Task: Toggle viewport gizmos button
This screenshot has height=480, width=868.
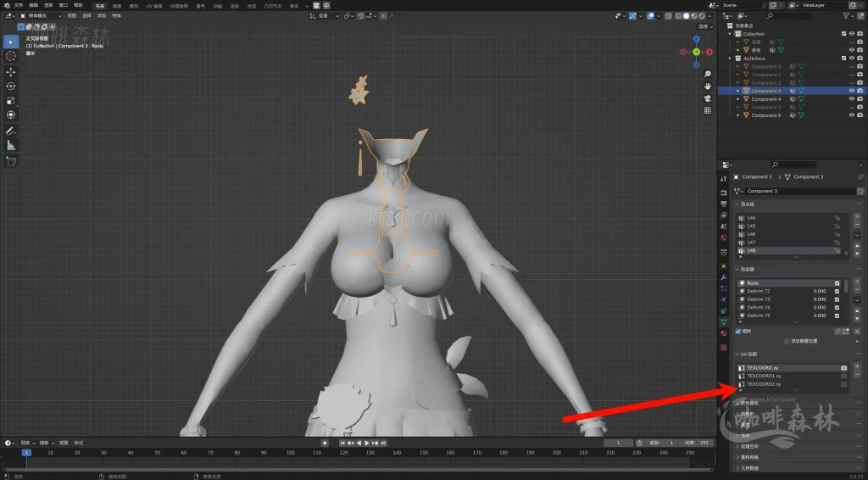Action: (x=632, y=16)
